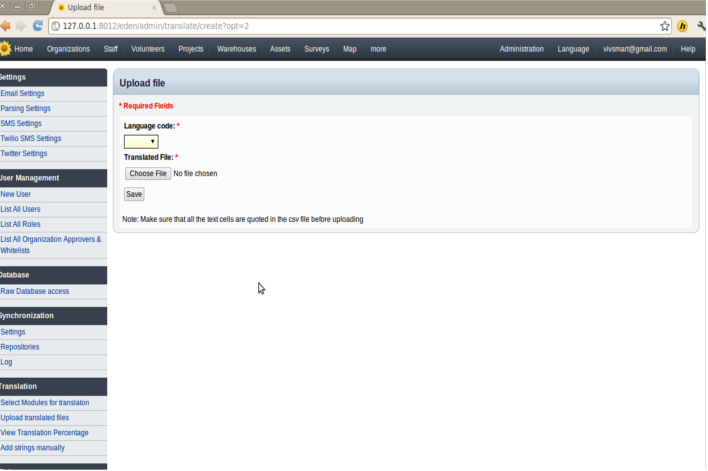This screenshot has width=708, height=471.
Task: Open the Organizations menu
Action: pos(68,49)
